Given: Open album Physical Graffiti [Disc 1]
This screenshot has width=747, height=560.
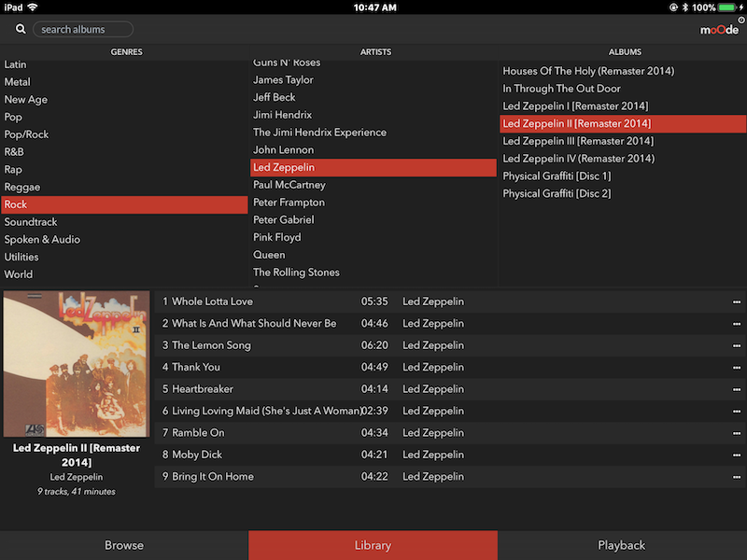Looking at the screenshot, I should (623, 176).
